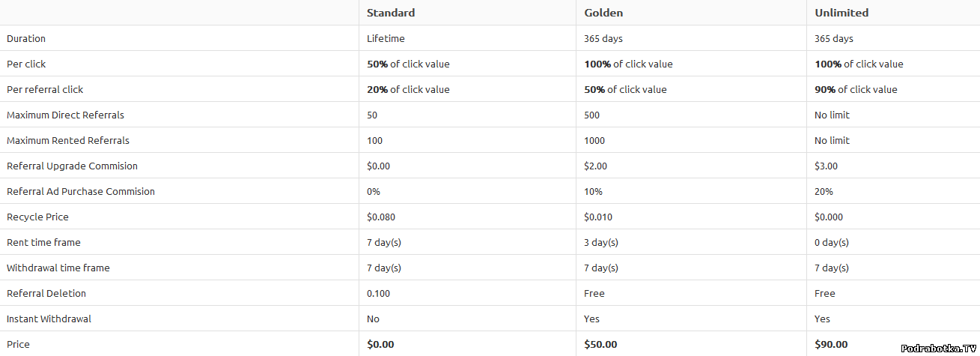
Task: Click the Unlimited price $90.00
Action: 831,344
